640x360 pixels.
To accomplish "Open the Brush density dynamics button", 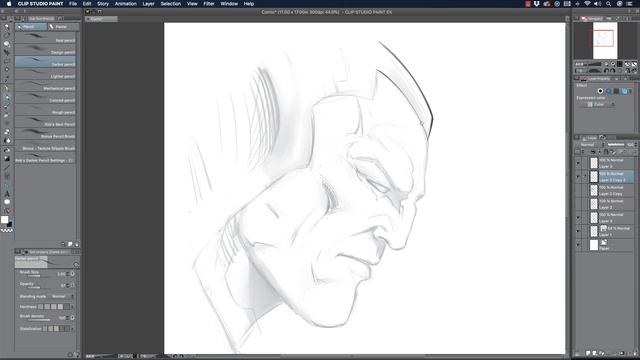I will pyautogui.click(x=72, y=318).
